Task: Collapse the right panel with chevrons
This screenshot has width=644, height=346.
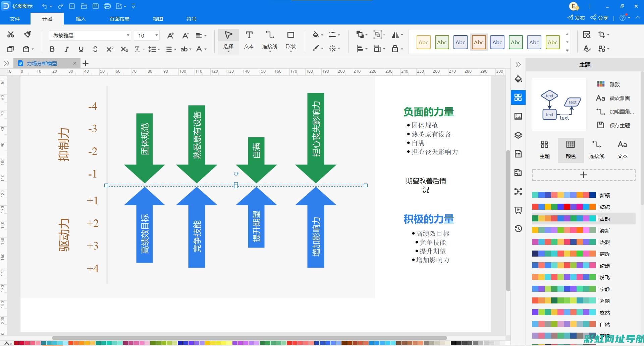Action: 518,65
